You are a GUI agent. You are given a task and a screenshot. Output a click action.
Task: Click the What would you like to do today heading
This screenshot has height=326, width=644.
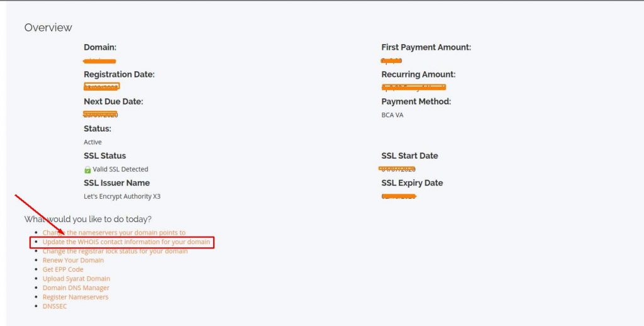pos(87,219)
